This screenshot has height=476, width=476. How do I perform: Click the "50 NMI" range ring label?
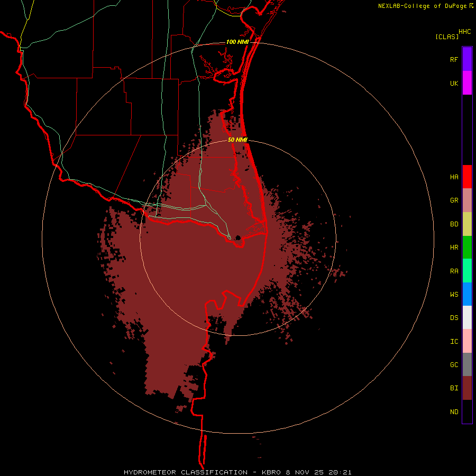237,140
